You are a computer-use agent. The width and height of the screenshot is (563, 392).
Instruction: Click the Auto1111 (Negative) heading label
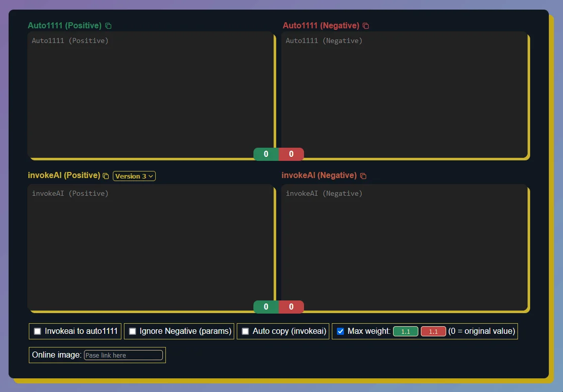pyautogui.click(x=321, y=25)
